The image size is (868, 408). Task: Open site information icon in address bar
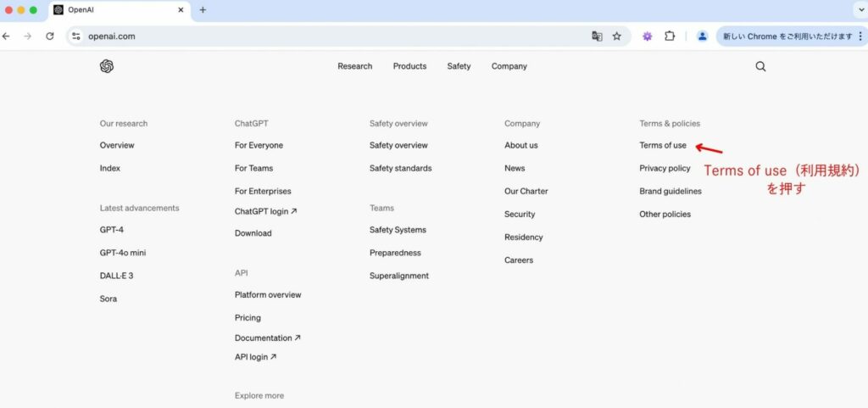tap(76, 36)
